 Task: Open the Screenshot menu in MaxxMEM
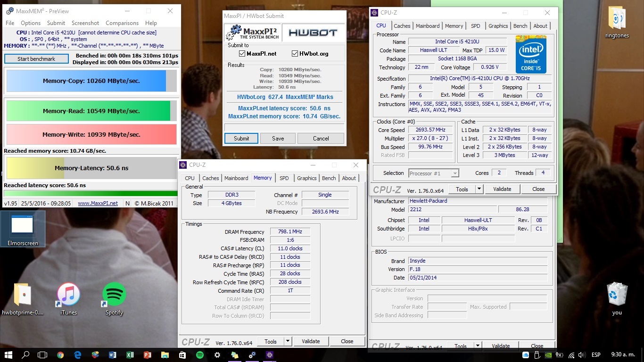point(85,23)
